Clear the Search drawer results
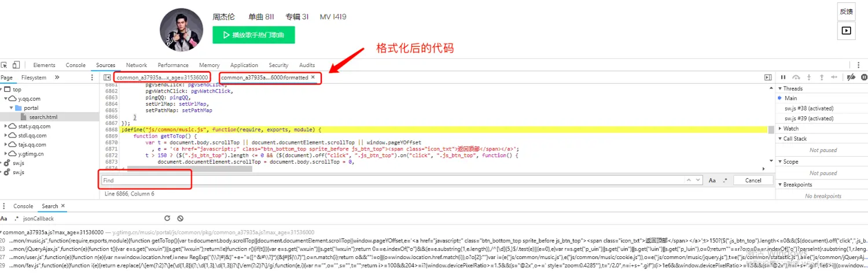868x277 pixels. [180, 219]
